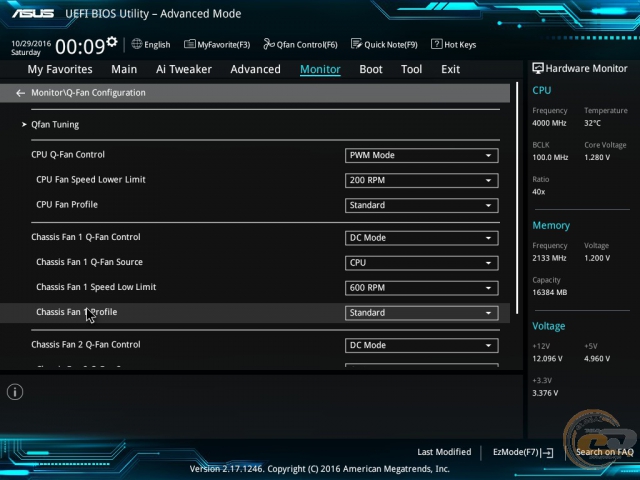The image size is (640, 480).
Task: Open Chassis Fan 1 Profile dropdown
Action: coord(421,313)
